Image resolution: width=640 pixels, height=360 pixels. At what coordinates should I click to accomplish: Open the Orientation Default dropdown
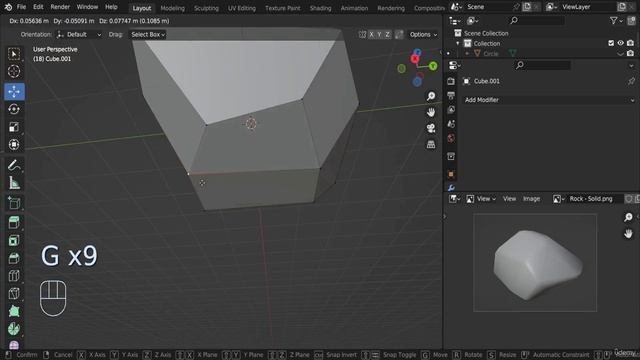point(79,35)
